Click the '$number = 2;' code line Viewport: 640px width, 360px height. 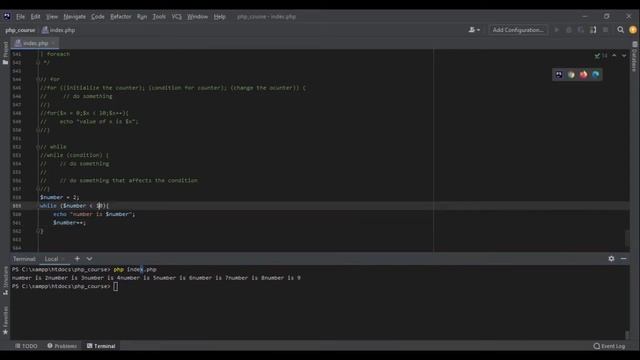(60, 197)
